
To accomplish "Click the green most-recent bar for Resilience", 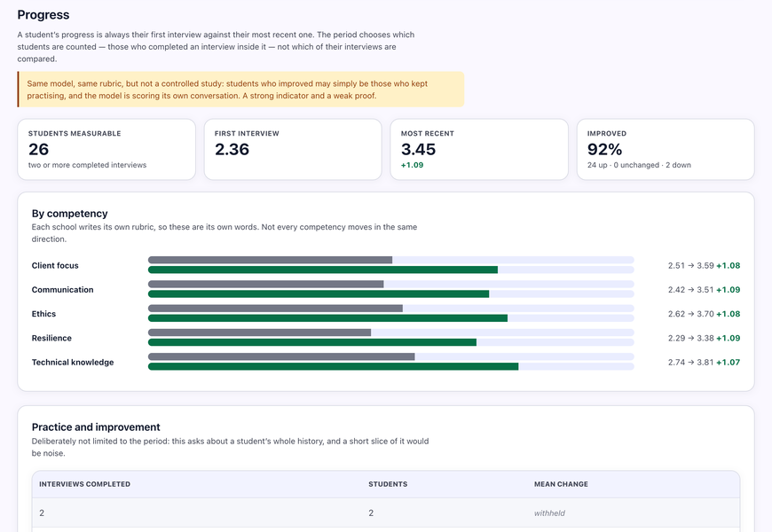I will (312, 342).
